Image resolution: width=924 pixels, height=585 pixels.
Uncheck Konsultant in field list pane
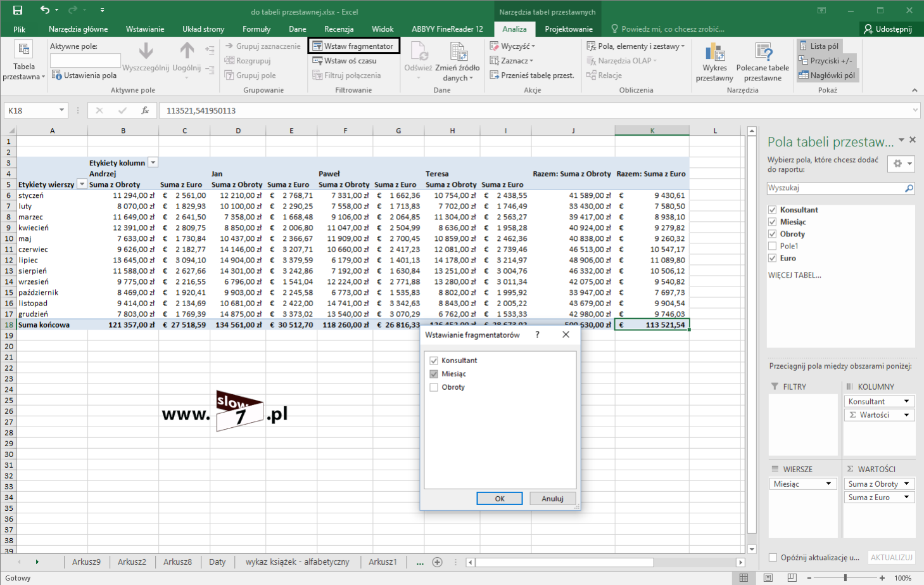[x=772, y=210]
